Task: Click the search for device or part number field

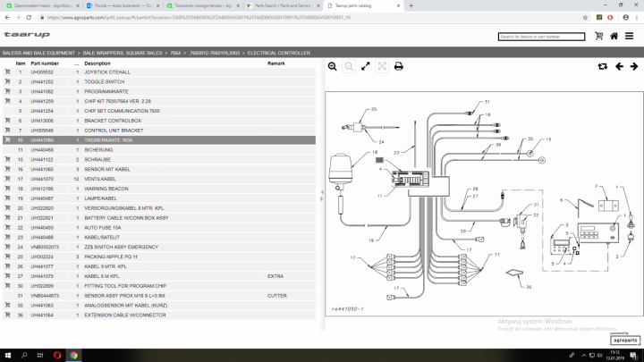Action: point(543,37)
